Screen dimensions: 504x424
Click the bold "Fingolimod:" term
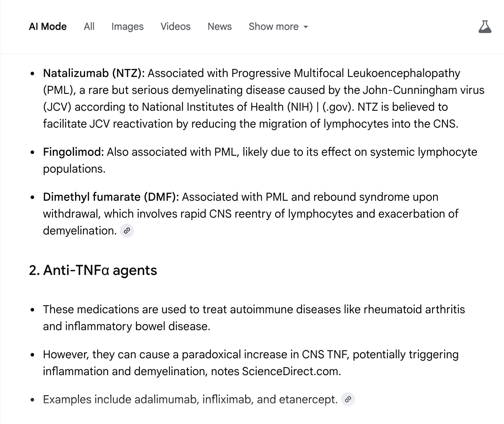tap(73, 152)
